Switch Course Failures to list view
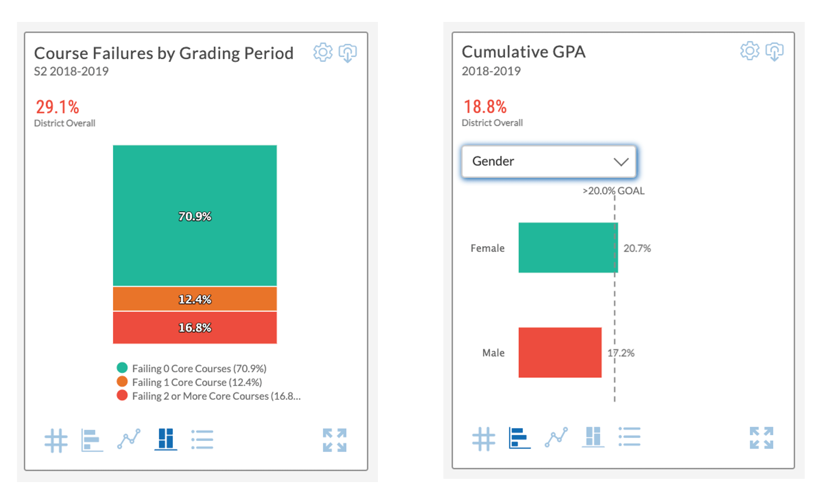833x504 pixels. [202, 440]
